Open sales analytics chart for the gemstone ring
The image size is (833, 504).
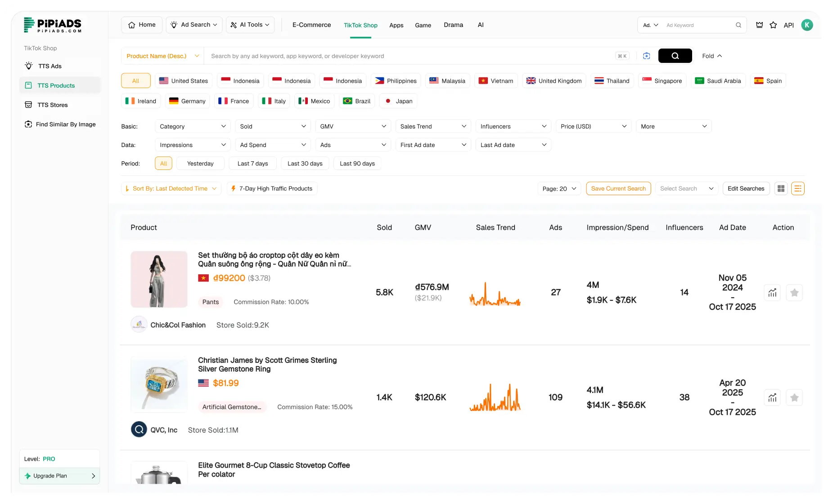(772, 397)
